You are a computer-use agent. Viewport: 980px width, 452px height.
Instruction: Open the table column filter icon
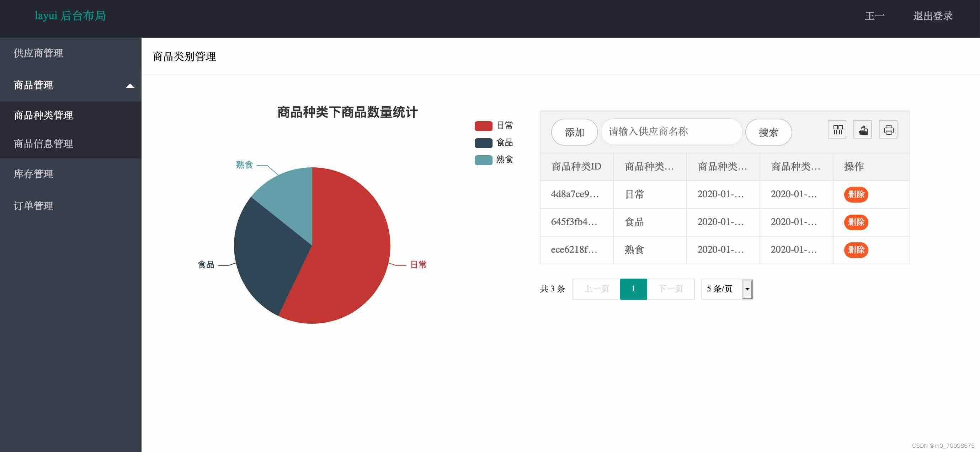pos(837,130)
